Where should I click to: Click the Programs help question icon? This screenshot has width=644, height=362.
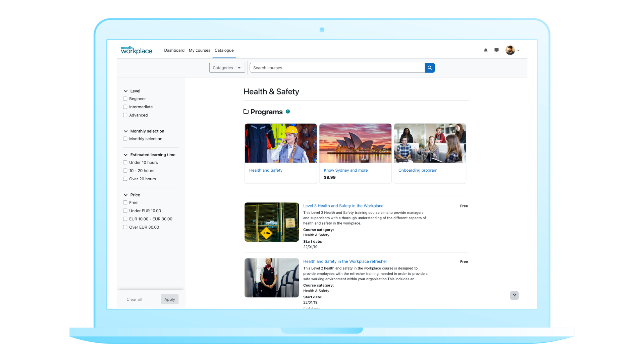coord(288,112)
